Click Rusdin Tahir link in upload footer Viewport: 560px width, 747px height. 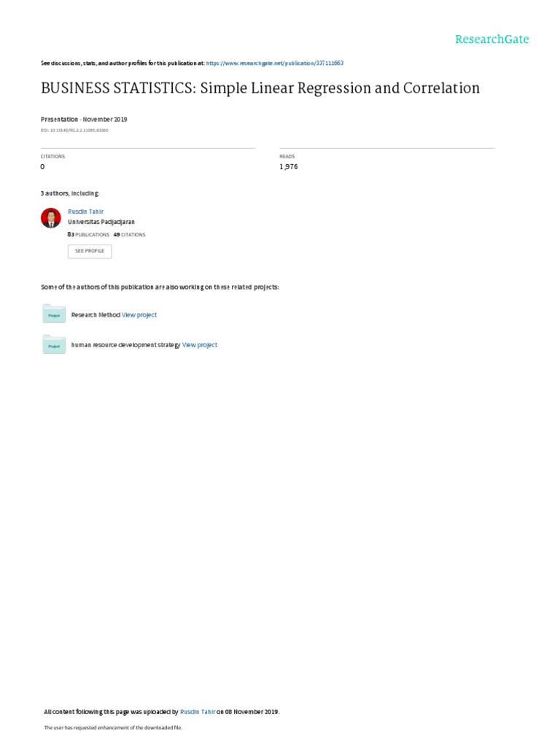click(198, 712)
